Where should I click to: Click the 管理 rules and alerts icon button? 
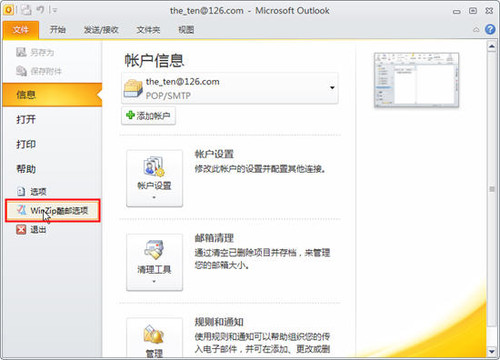(154, 338)
